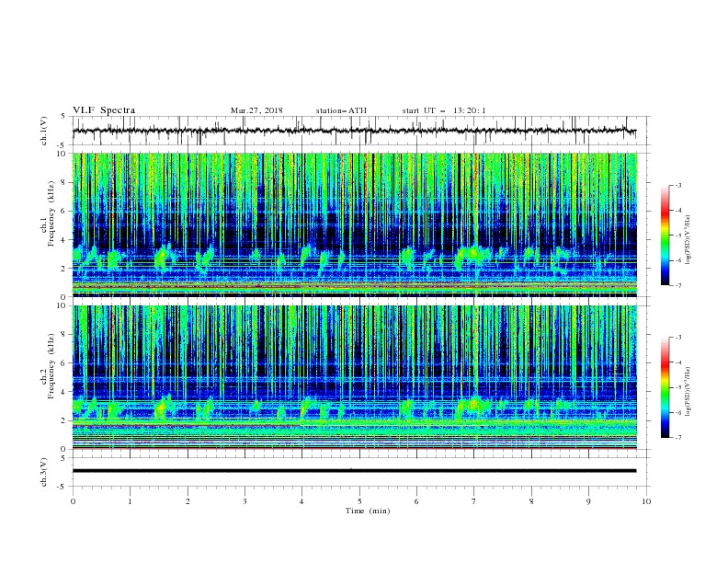Click the "station=ATH" label
Viewport: 728px width, 563px height.
pos(341,110)
